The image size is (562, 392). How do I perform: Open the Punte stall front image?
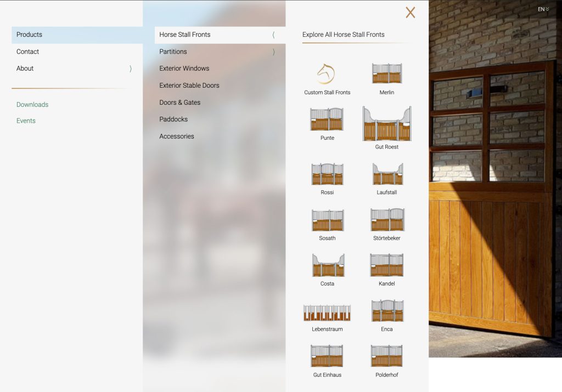(x=327, y=119)
